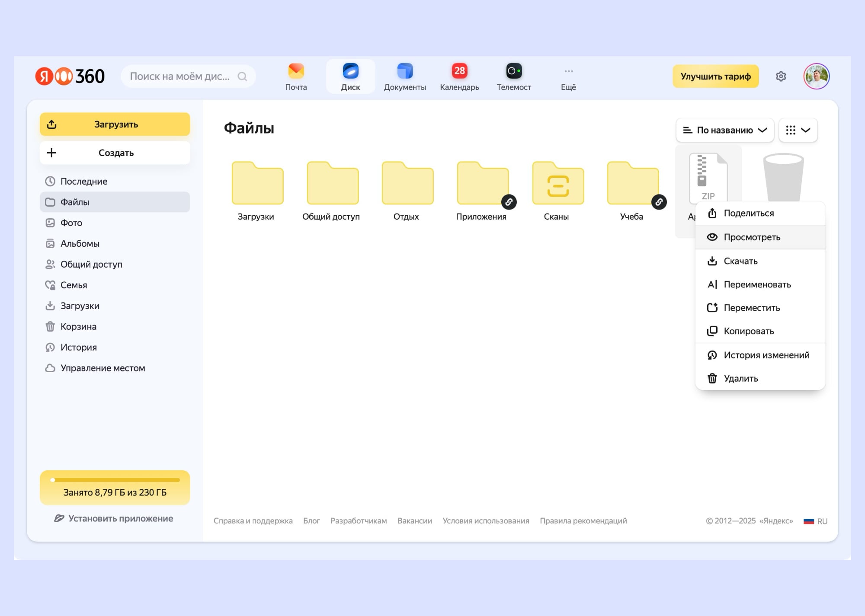Click link badge on Учеба folder
The width and height of the screenshot is (865, 616).
659,202
